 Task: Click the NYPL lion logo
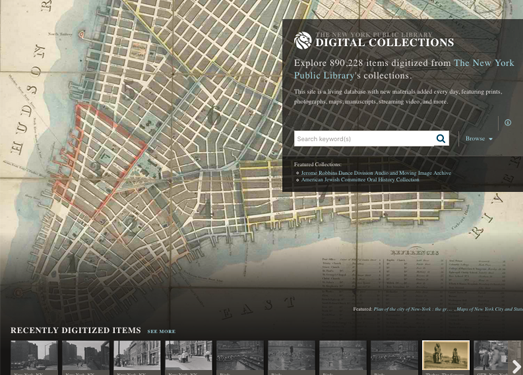click(303, 41)
